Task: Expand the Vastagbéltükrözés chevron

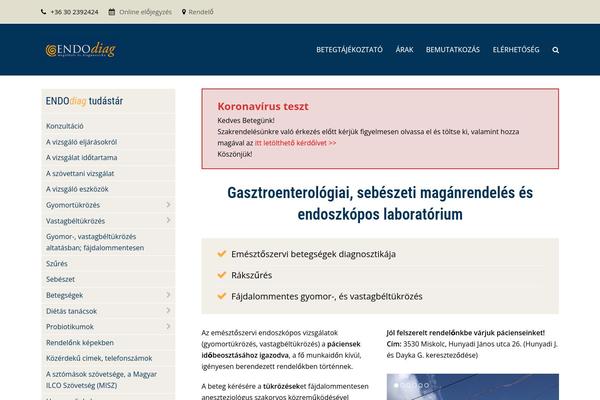Action: (x=168, y=220)
